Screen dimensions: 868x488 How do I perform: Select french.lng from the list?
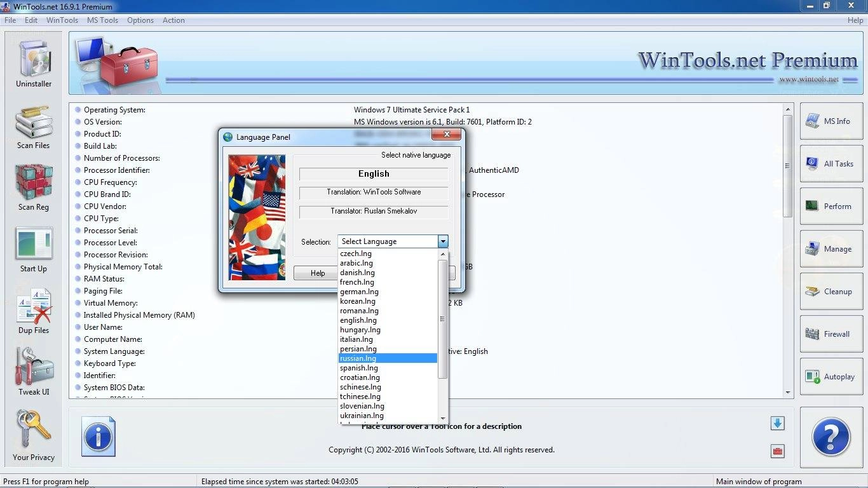[388, 282]
